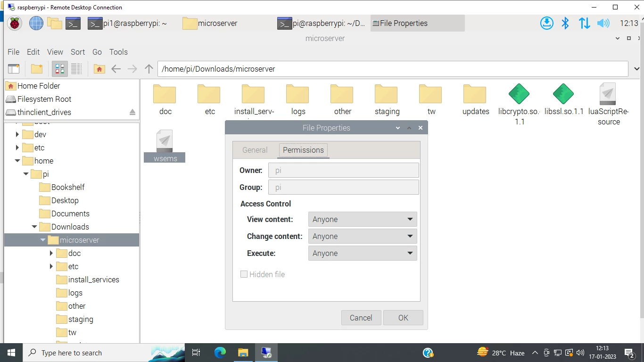Click the volume speaker icon in Pi panel
Screen dimensions: 644x362
click(603, 23)
